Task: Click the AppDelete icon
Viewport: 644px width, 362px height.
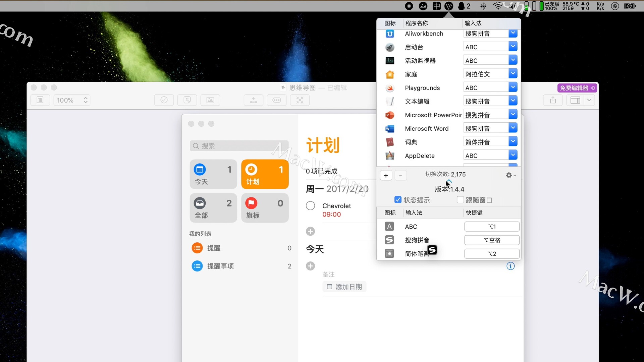Action: coord(390,156)
